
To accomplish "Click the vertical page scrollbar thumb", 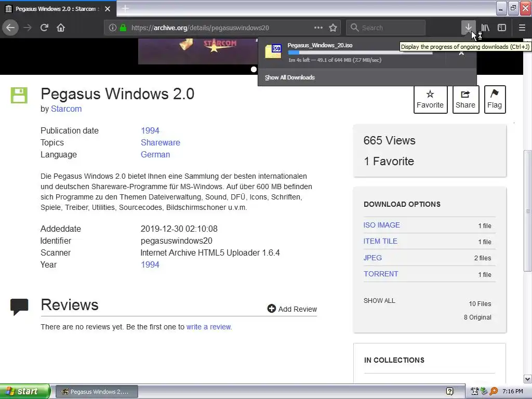I will point(528,211).
